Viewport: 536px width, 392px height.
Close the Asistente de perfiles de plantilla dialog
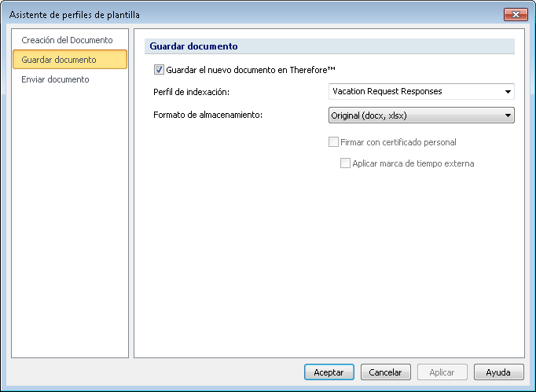[x=516, y=14]
